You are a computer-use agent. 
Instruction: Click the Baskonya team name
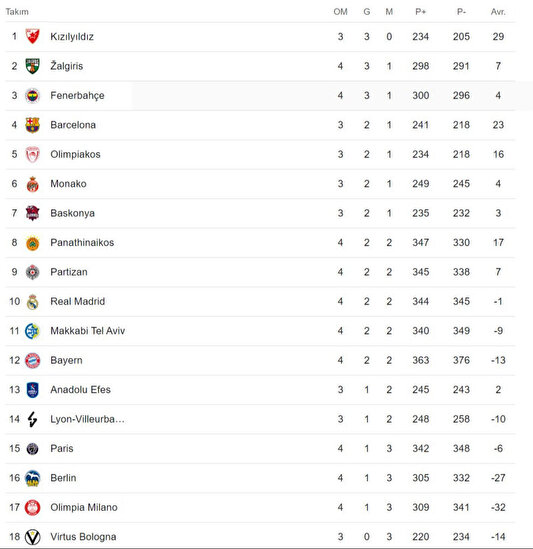[72, 213]
